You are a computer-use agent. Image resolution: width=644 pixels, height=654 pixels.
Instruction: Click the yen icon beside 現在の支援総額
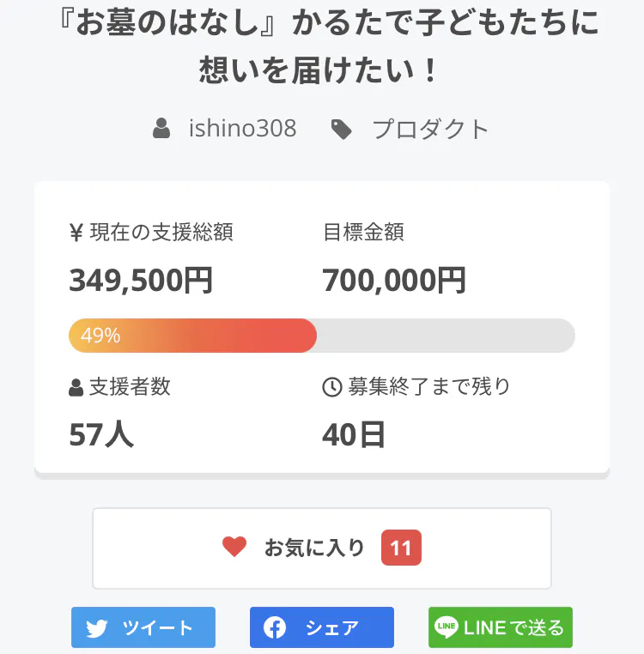(x=76, y=233)
